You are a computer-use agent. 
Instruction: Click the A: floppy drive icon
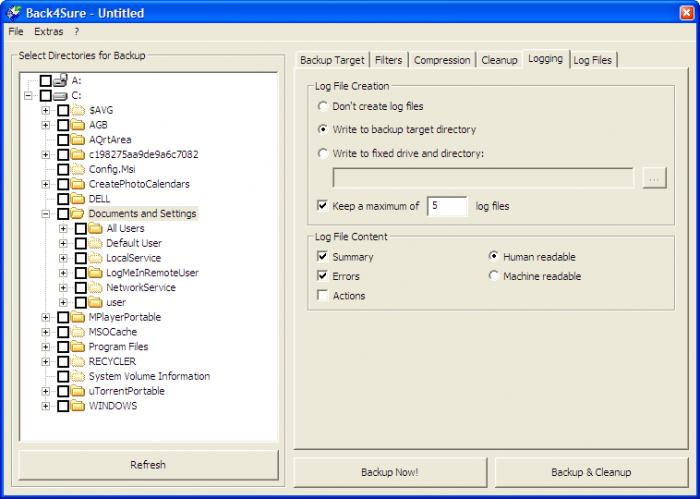tap(60, 80)
